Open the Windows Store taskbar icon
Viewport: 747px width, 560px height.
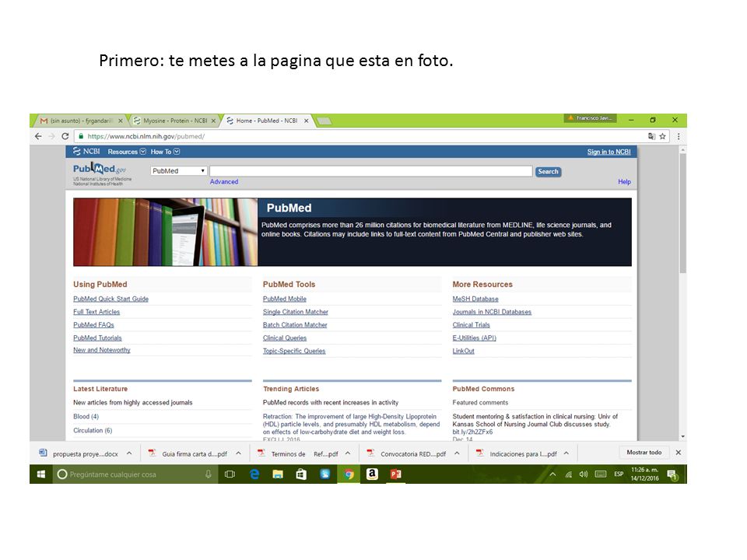pos(301,474)
